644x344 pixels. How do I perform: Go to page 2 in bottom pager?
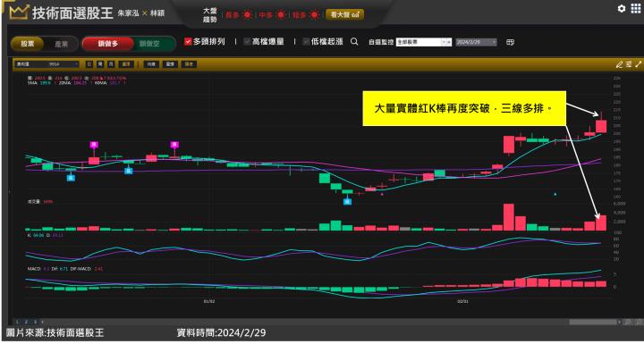tap(26, 322)
